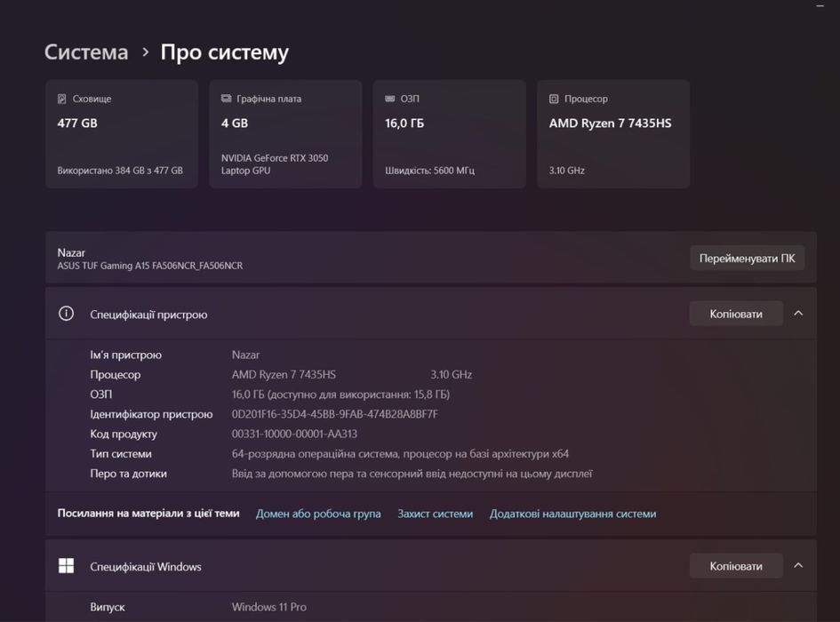Go back to Система in the breadcrumb
The image size is (840, 622).
point(86,52)
